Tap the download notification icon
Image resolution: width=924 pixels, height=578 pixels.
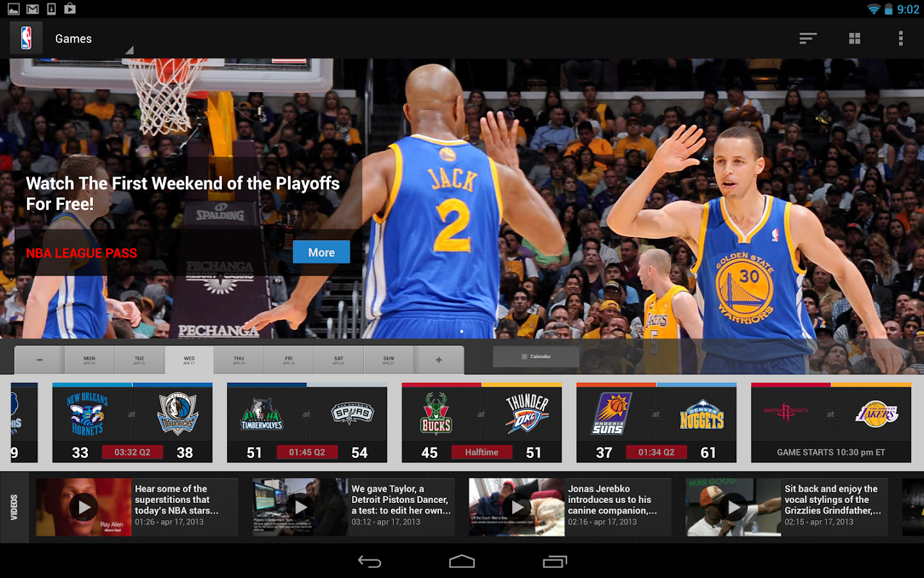click(x=51, y=9)
